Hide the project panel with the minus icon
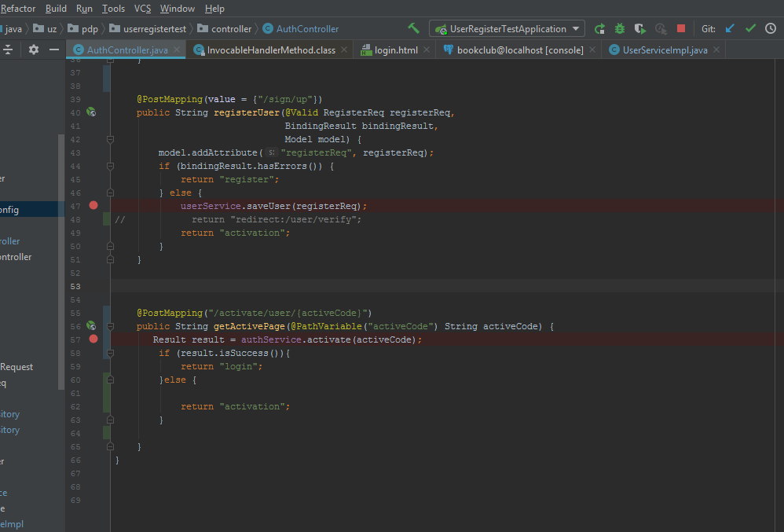Screen dimensions: 784x532 click(x=54, y=50)
